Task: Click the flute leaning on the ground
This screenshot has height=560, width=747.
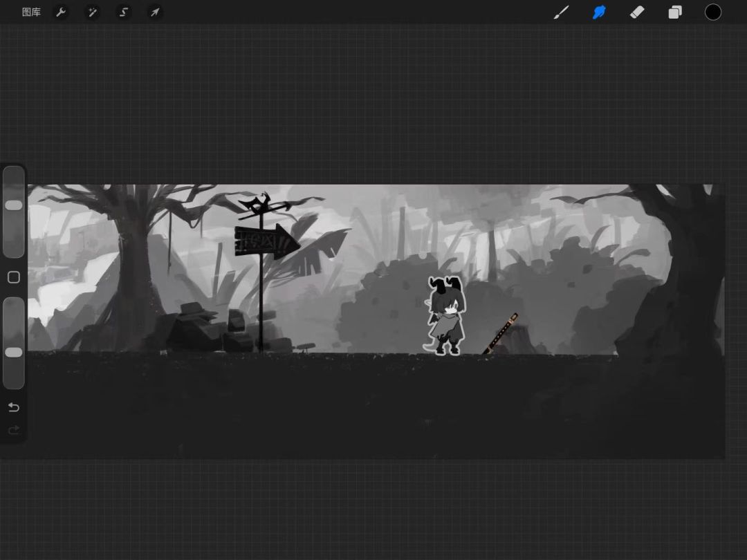Action: tap(500, 333)
